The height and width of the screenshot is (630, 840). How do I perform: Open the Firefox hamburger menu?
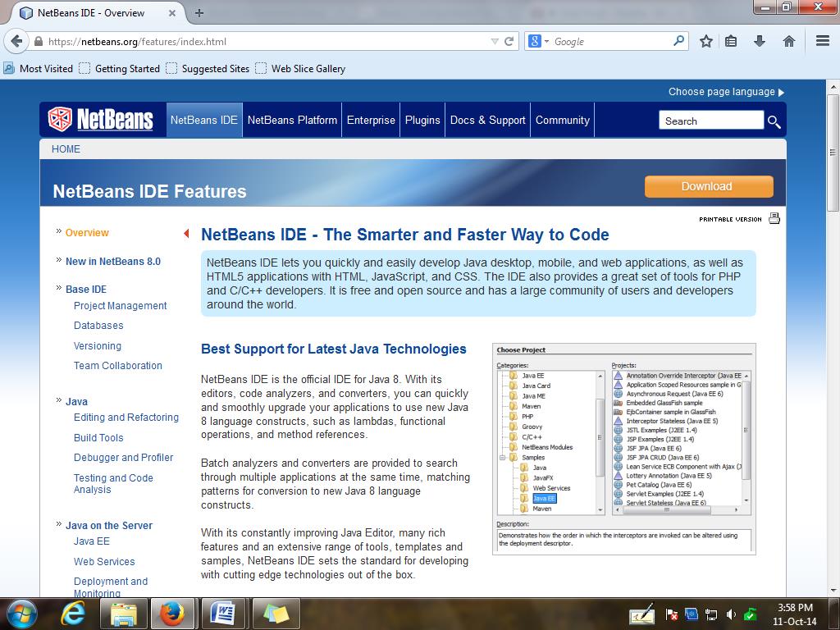821,40
